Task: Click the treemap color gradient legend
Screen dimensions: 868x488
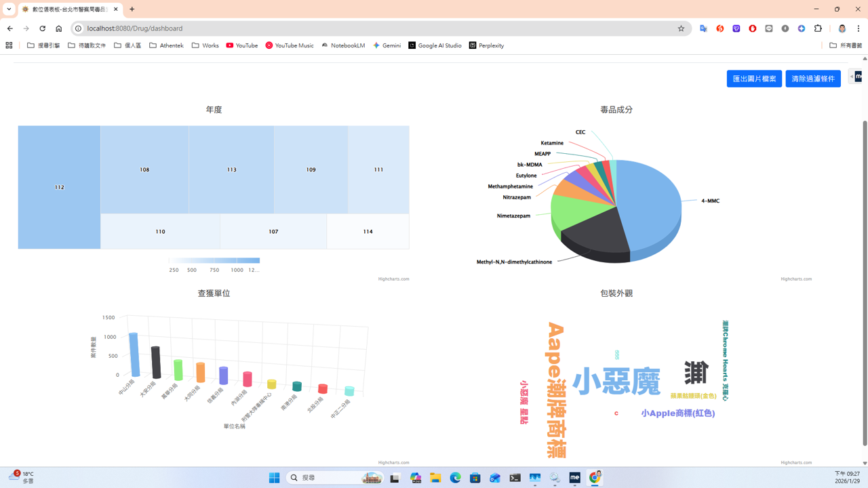Action: [214, 260]
